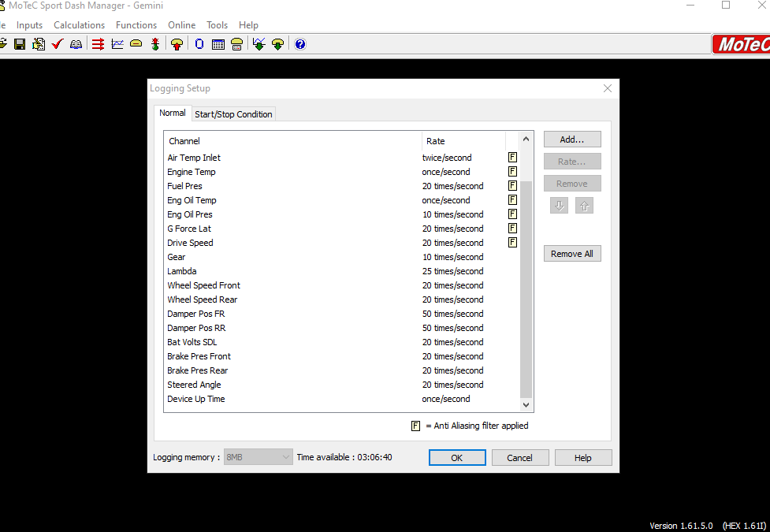Click the open book toolbar icon

(x=76, y=44)
